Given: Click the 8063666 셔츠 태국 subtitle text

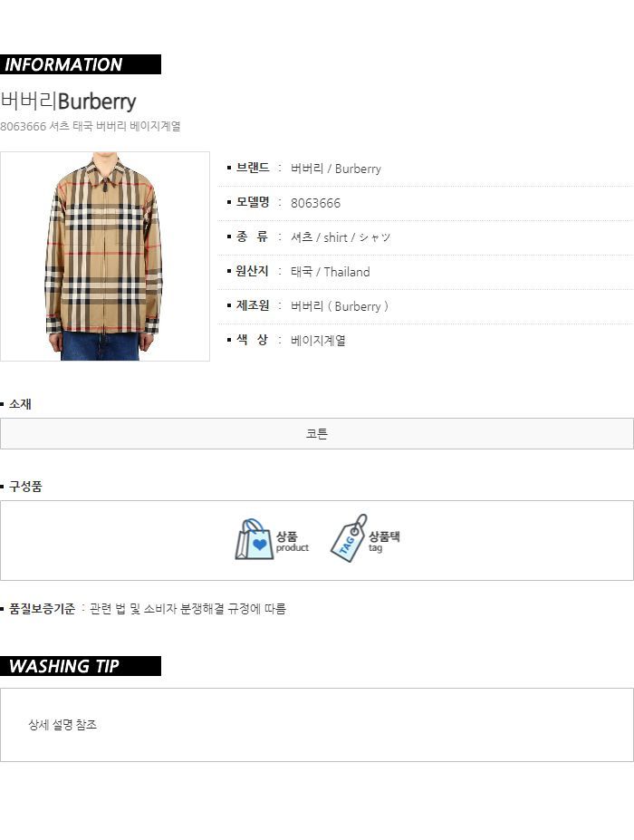Looking at the screenshot, I should coord(90,127).
